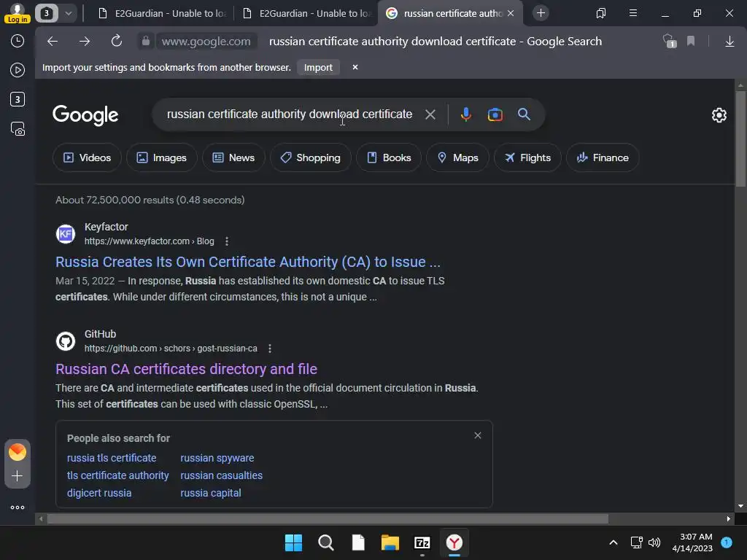The width and height of the screenshot is (747, 560).
Task: Close the People also search for box
Action: click(477, 435)
